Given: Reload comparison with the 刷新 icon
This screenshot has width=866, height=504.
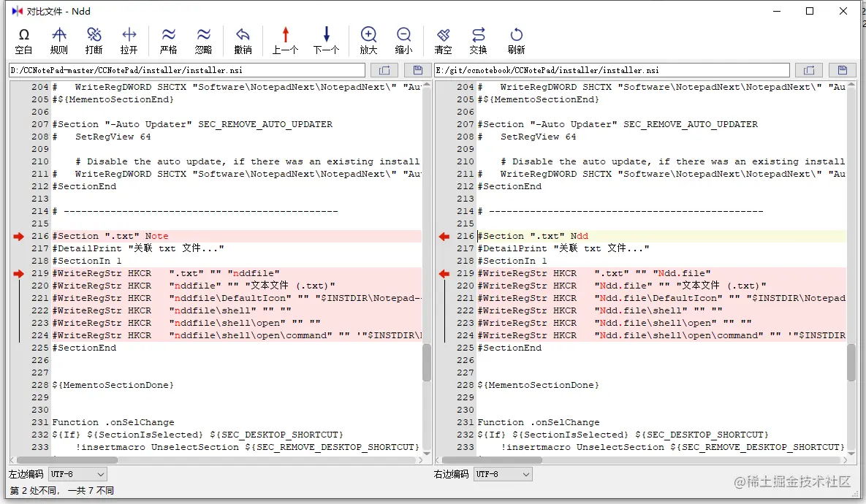Looking at the screenshot, I should point(517,41).
